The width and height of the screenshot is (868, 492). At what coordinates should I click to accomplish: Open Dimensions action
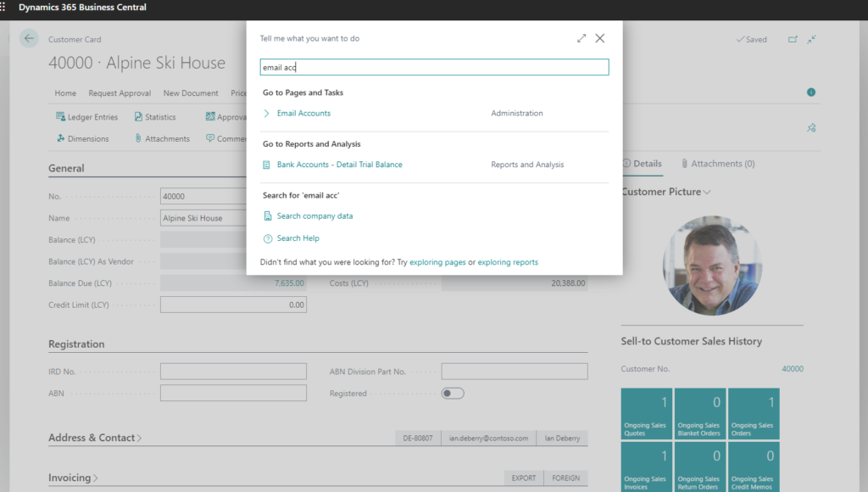[82, 138]
